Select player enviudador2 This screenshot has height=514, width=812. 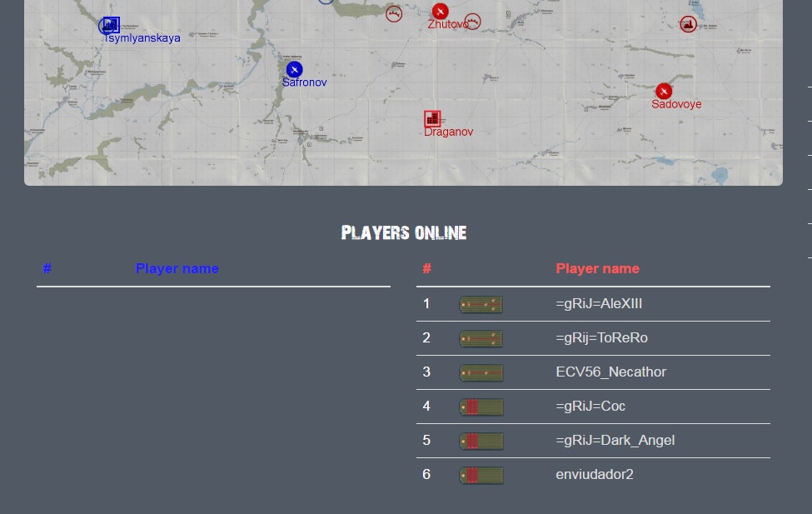tap(595, 475)
